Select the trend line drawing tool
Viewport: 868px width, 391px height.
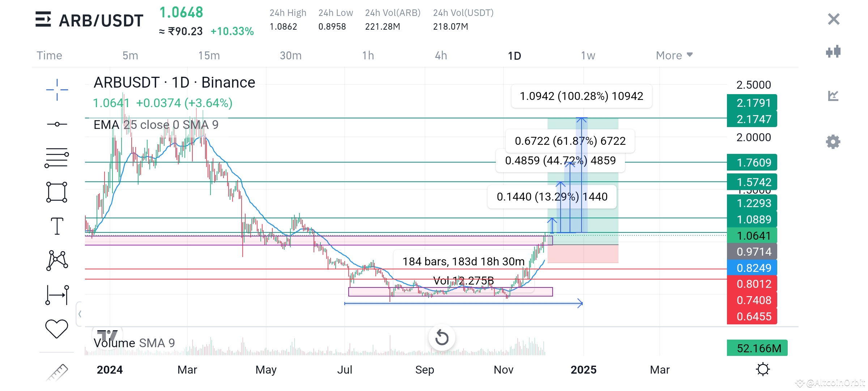click(x=56, y=124)
